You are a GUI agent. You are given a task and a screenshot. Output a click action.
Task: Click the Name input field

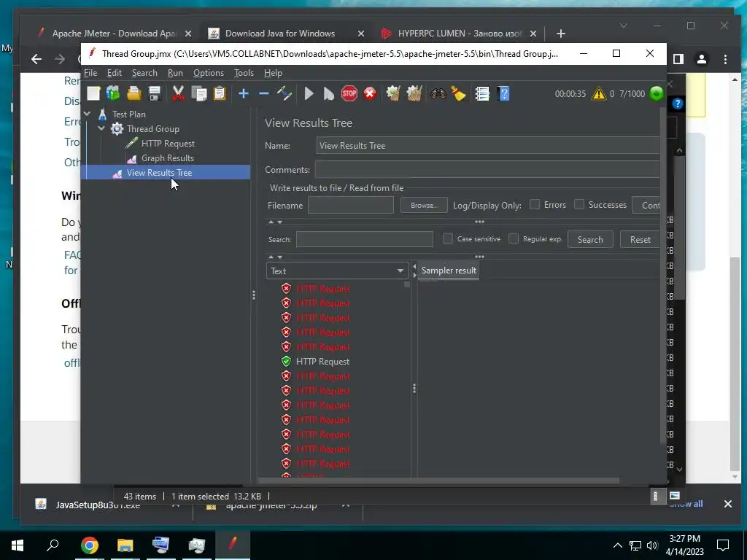(x=488, y=145)
